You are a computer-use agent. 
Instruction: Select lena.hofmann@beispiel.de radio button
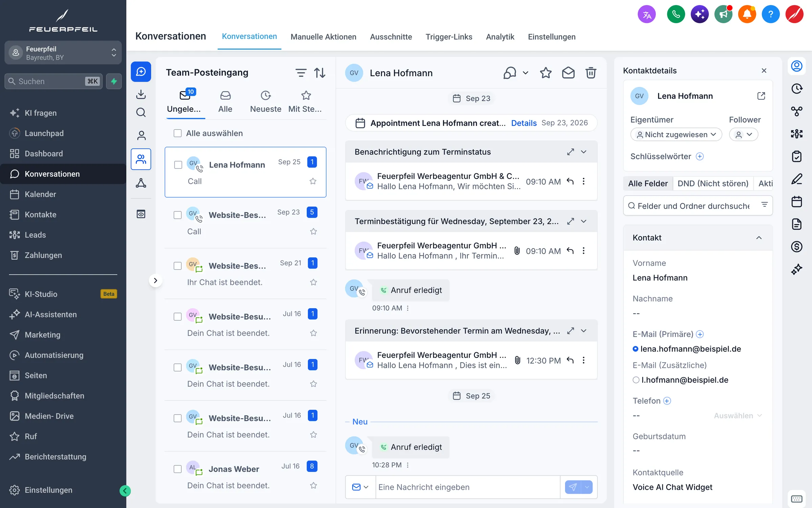[635, 349]
